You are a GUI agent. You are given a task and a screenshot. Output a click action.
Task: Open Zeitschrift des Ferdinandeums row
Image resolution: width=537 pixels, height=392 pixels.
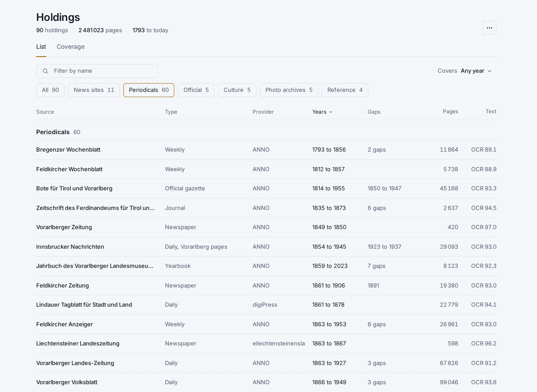coord(266,208)
